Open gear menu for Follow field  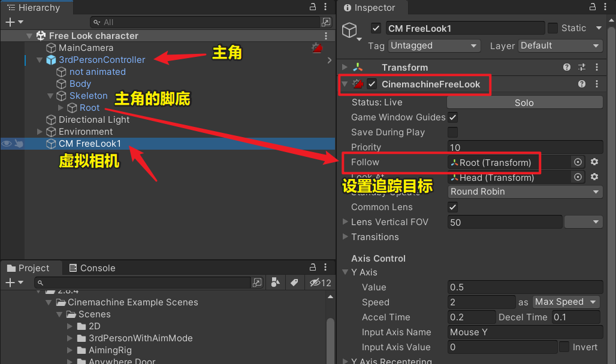click(x=594, y=162)
